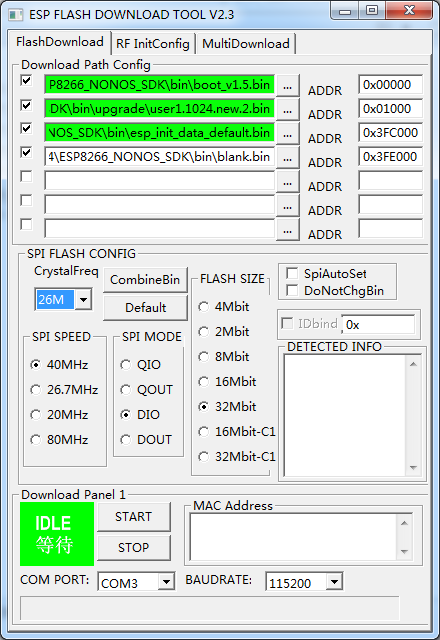Enable the DoNotChgBin checkbox
The image size is (440, 640).
point(292,290)
